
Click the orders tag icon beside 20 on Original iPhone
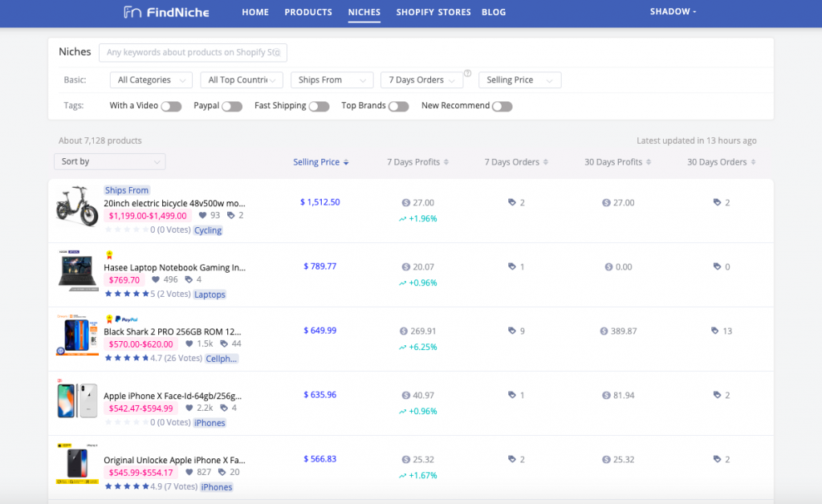tap(222, 472)
